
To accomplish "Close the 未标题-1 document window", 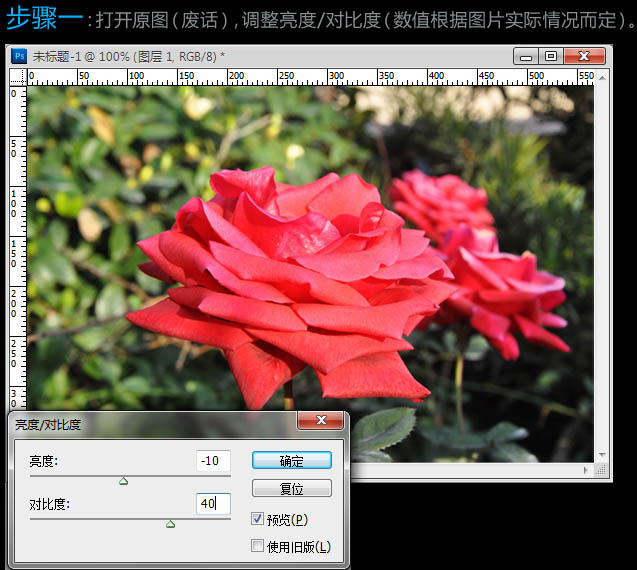I will pos(586,57).
